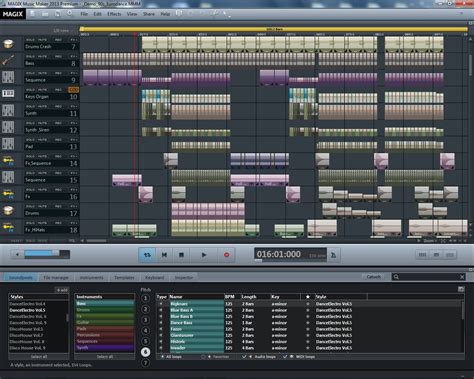Viewport: 474px width, 379px height.
Task: Select the All loops radio button
Action: coord(163,357)
